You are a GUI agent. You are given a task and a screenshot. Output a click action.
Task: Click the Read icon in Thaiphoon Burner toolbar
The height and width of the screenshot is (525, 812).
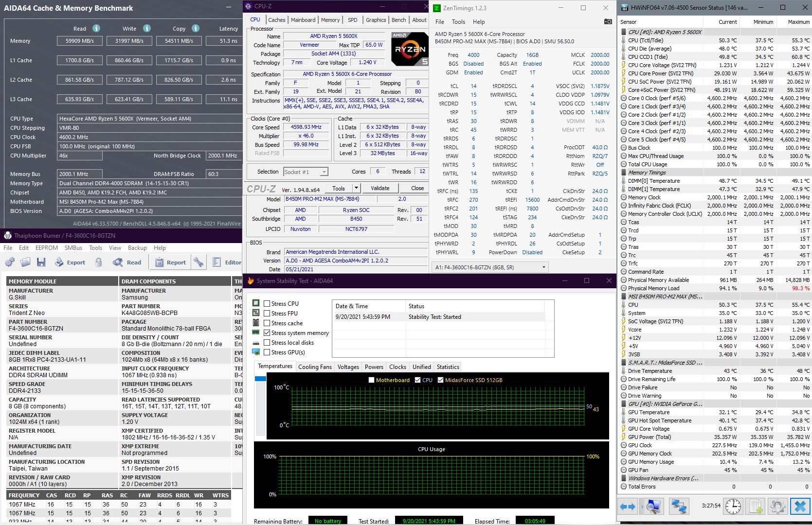118,262
